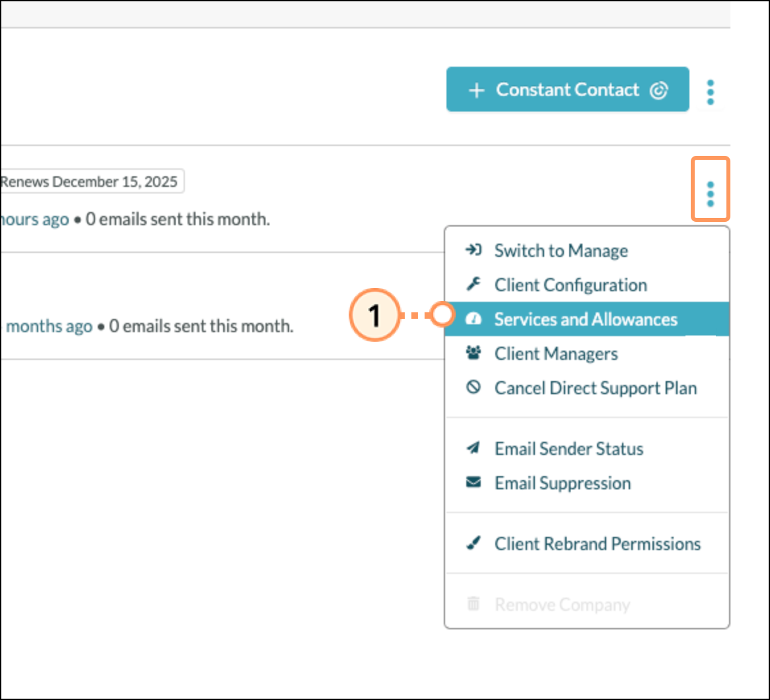Click the ban icon for Cancel Direct Support Plan
770x700 pixels.
(473, 388)
